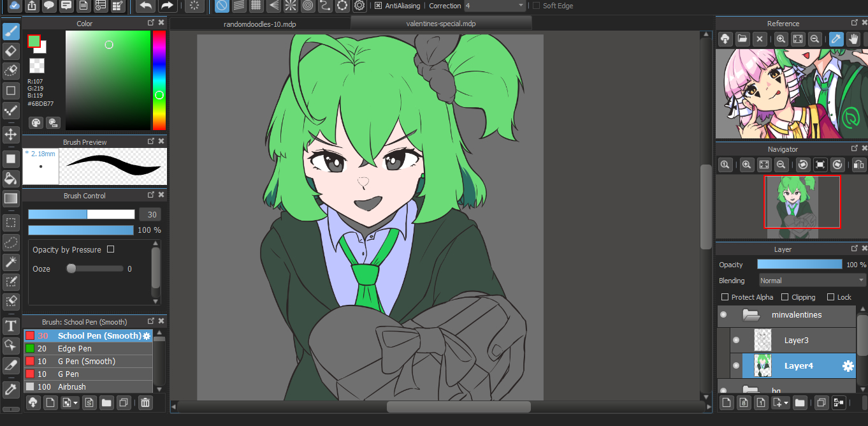Choose the Magic Wand tool
Viewport: 868px width, 426px height.
[x=11, y=261]
